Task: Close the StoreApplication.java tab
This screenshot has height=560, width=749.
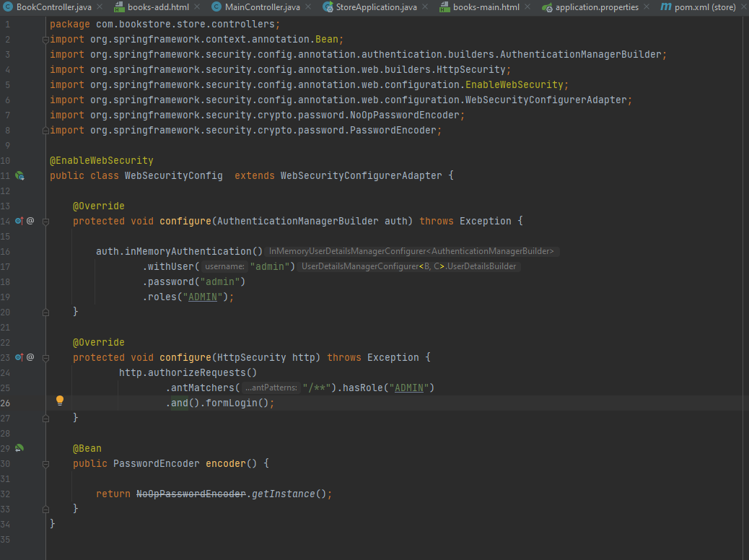Action: coord(425,7)
